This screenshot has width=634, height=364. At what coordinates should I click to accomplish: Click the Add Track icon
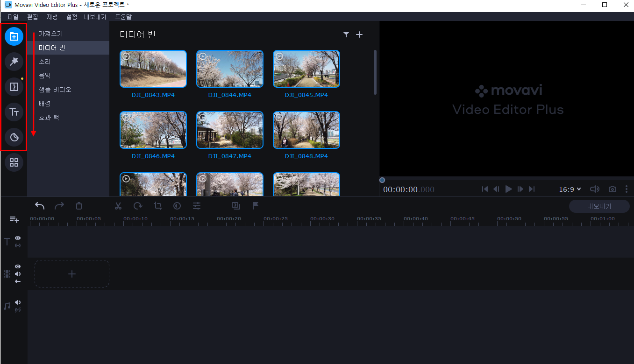click(x=14, y=219)
